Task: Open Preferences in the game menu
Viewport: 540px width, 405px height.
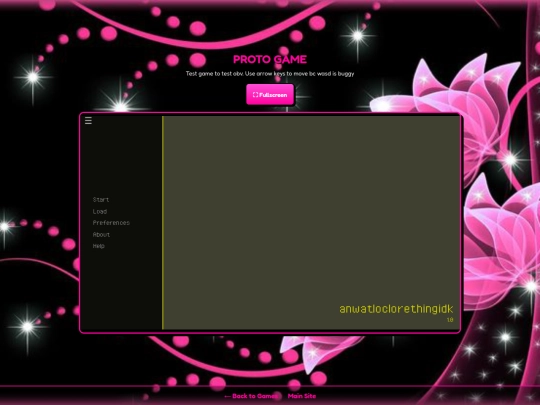Action: click(111, 223)
